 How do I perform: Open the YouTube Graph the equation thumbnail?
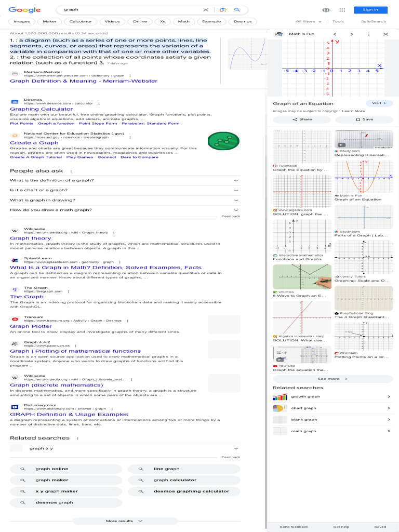302,354
